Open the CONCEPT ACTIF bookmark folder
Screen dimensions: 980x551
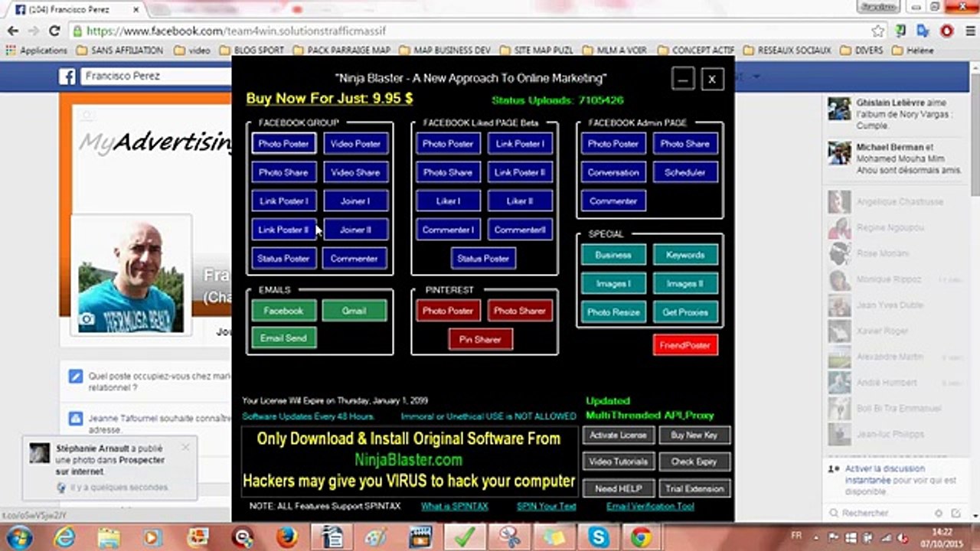coord(695,51)
